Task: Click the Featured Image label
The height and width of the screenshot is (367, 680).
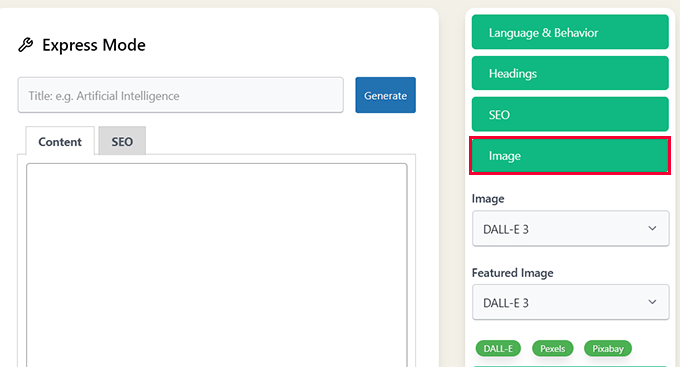Action: tap(512, 273)
